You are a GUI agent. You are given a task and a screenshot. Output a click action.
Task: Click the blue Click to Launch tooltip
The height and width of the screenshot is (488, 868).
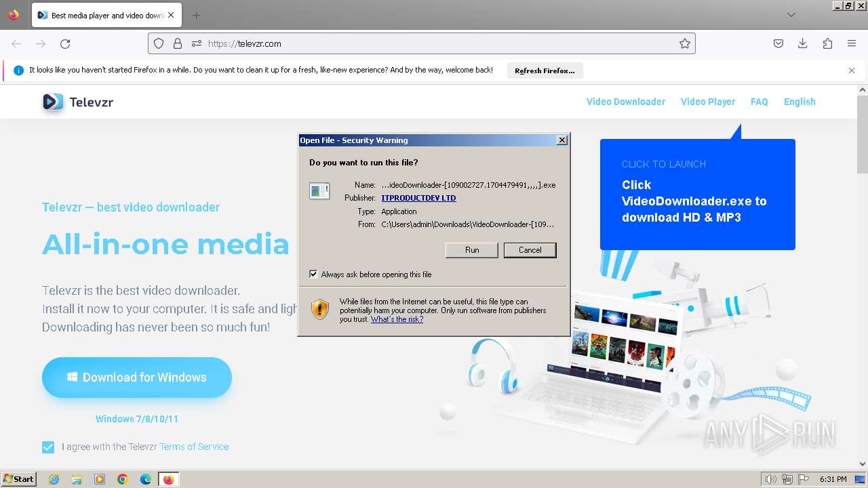click(x=697, y=194)
